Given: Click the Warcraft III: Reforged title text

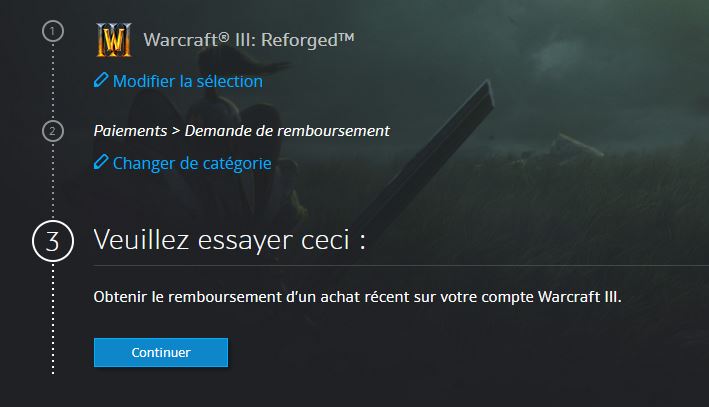Looking at the screenshot, I should [249, 40].
